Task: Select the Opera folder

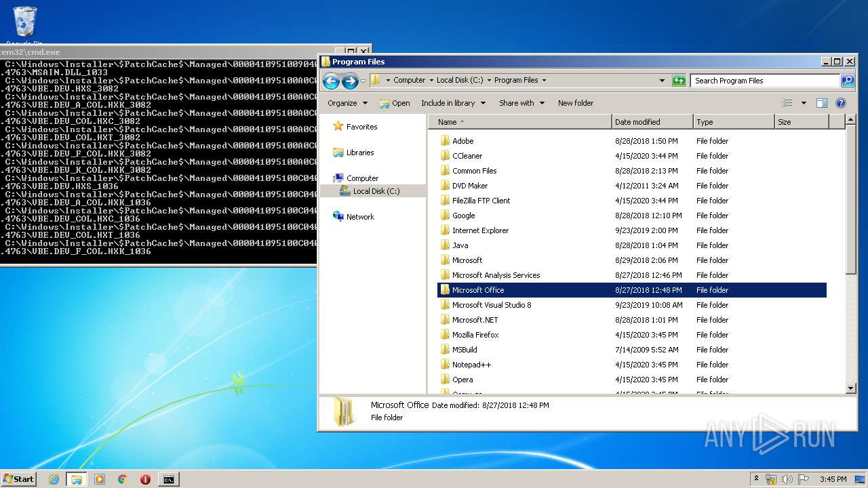Action: (462, 380)
